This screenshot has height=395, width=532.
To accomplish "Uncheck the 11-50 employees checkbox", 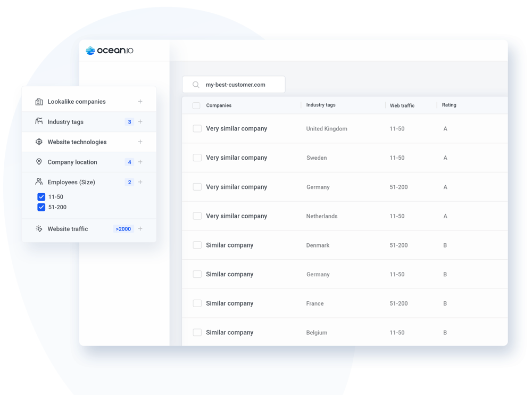I will pyautogui.click(x=41, y=196).
